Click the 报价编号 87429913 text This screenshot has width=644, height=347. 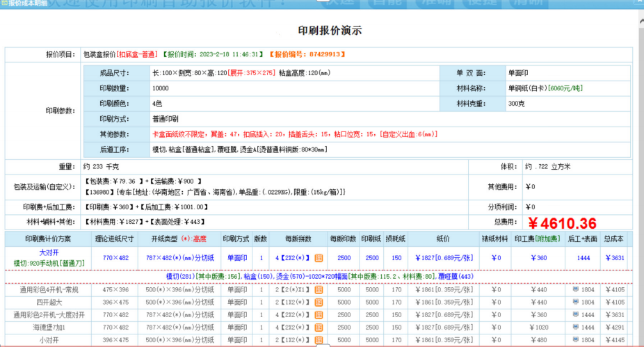click(x=307, y=54)
